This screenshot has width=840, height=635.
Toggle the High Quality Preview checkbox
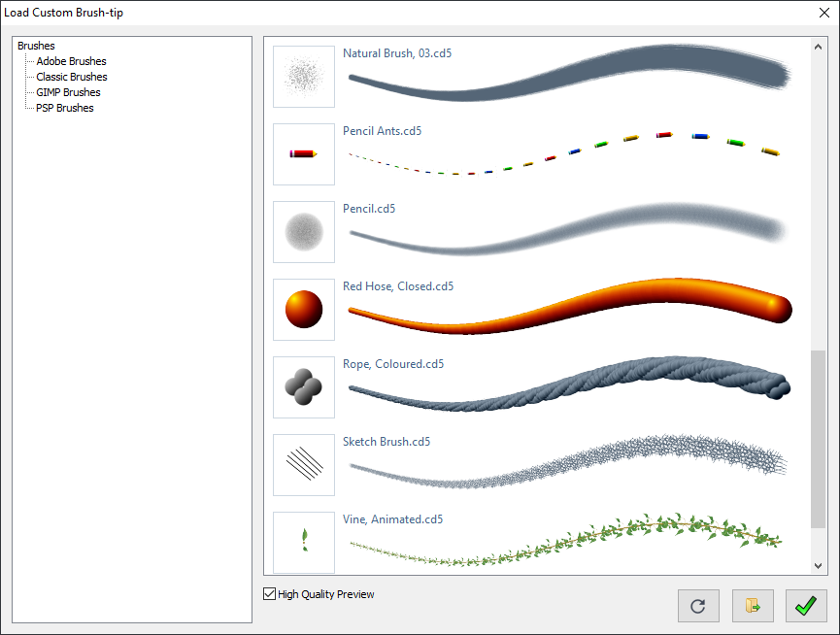(269, 594)
